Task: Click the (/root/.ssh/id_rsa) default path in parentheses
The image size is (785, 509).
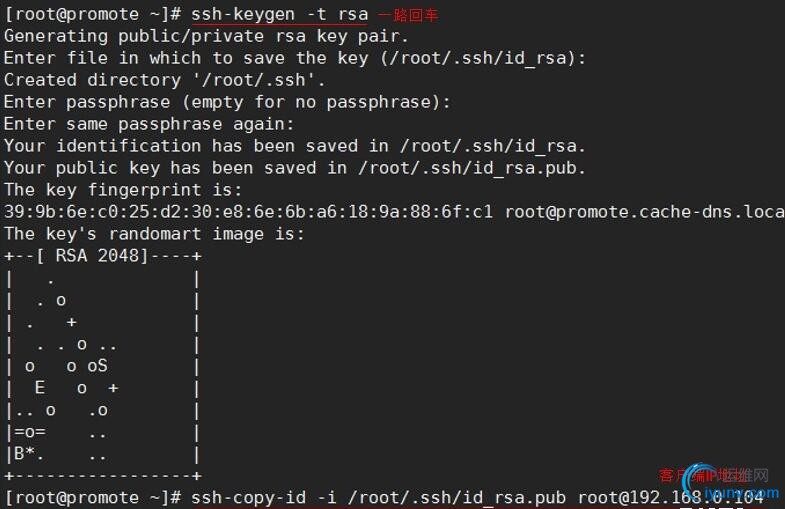Action: [x=480, y=58]
